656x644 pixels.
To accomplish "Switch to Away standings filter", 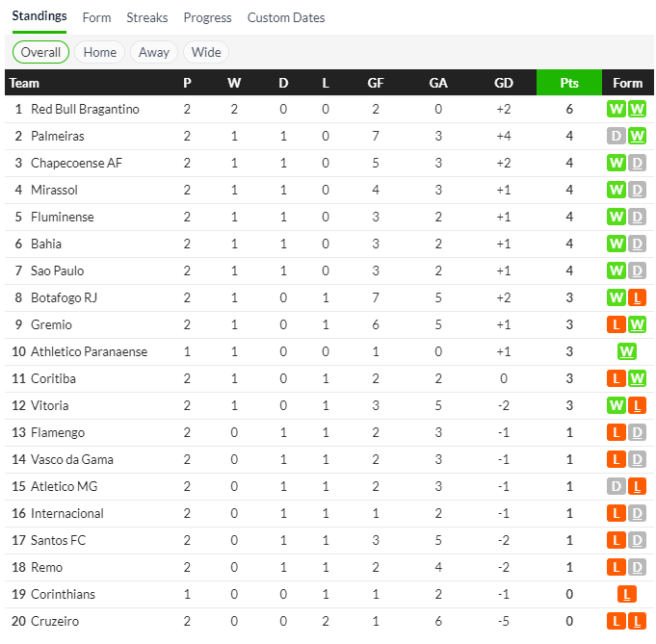I will pyautogui.click(x=153, y=52).
